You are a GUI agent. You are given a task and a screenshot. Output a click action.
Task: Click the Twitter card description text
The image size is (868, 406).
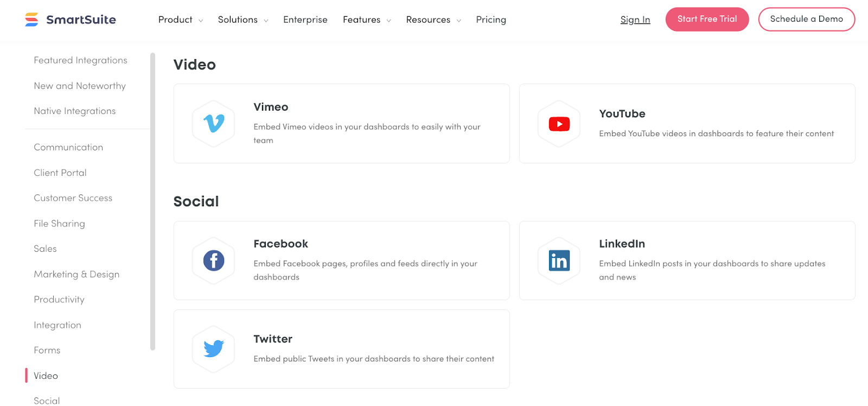(x=374, y=359)
